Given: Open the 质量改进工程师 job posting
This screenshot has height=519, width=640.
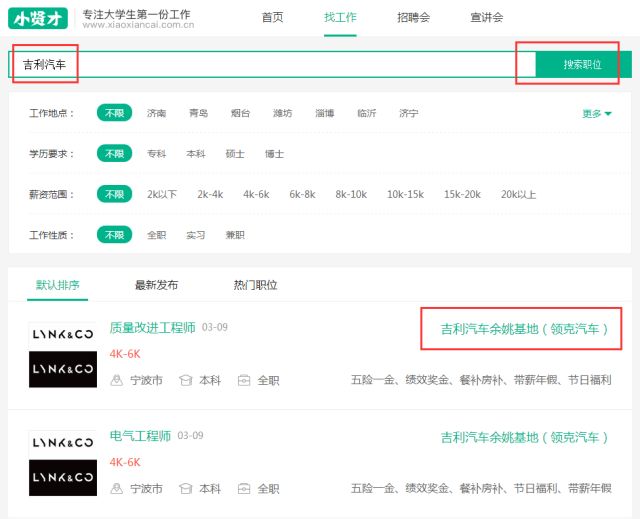Looking at the screenshot, I should point(152,328).
